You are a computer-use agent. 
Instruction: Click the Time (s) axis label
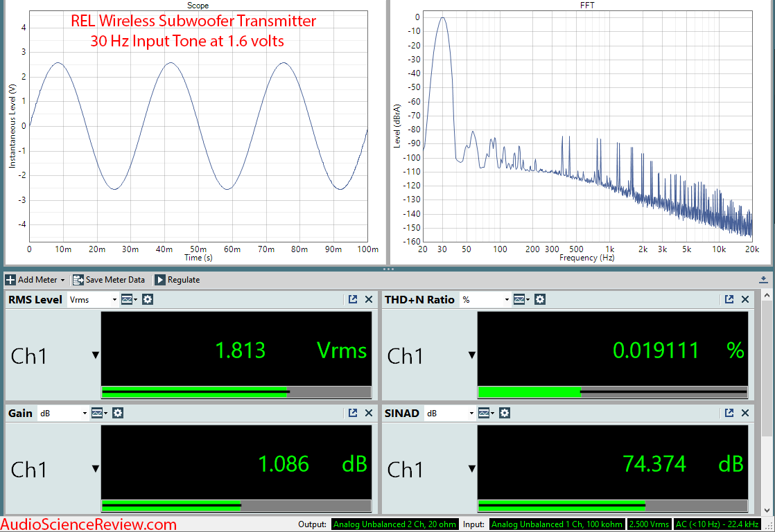[x=198, y=258]
